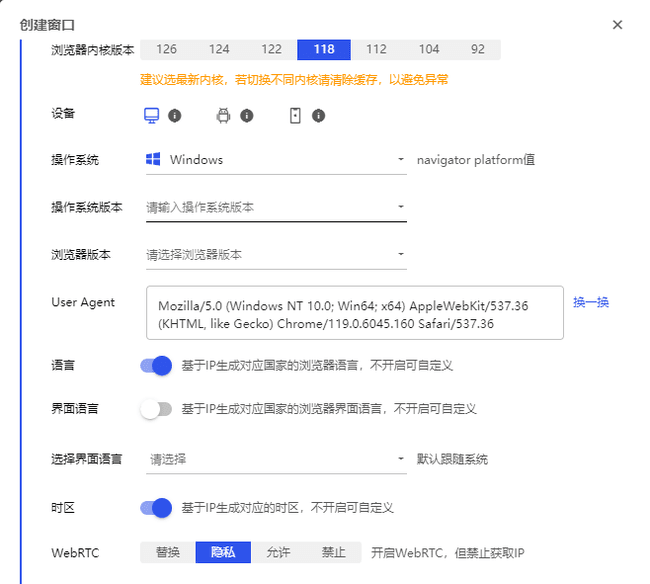Click the 开启WebRTC,但禁止获取IP description
650x584 pixels.
[448, 553]
